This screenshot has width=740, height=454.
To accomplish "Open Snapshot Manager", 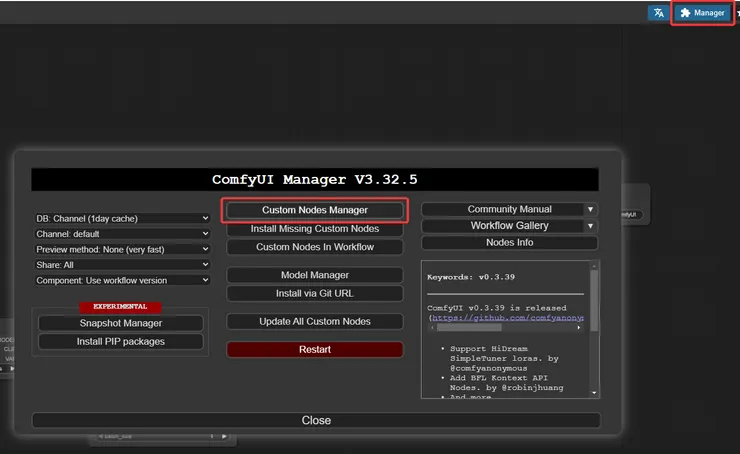I will tap(121, 323).
